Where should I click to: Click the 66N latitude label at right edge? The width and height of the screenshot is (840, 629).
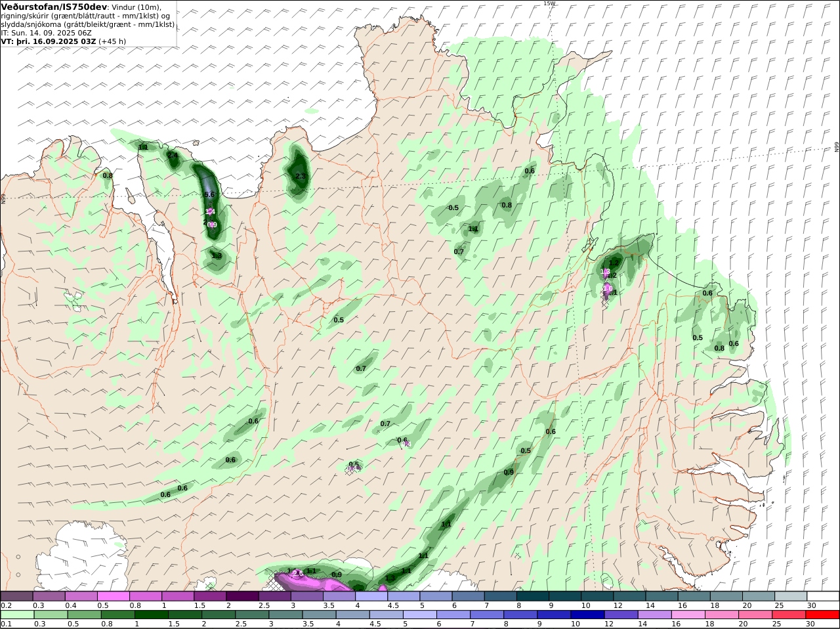tap(837, 148)
